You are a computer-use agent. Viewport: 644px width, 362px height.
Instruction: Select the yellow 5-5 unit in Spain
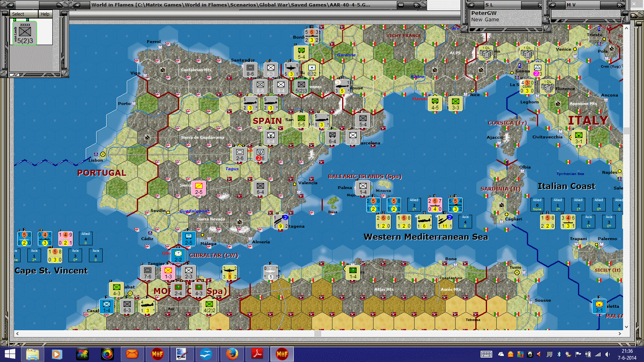coord(301,120)
